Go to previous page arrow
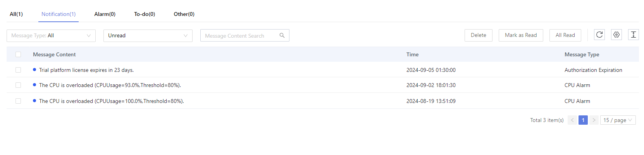Image resolution: width=644 pixels, height=155 pixels. point(572,120)
